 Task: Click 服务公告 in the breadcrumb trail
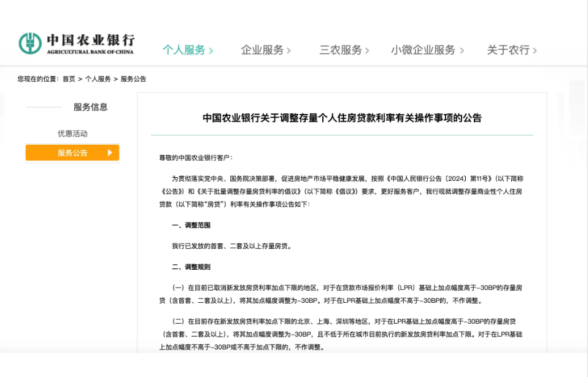coord(134,79)
